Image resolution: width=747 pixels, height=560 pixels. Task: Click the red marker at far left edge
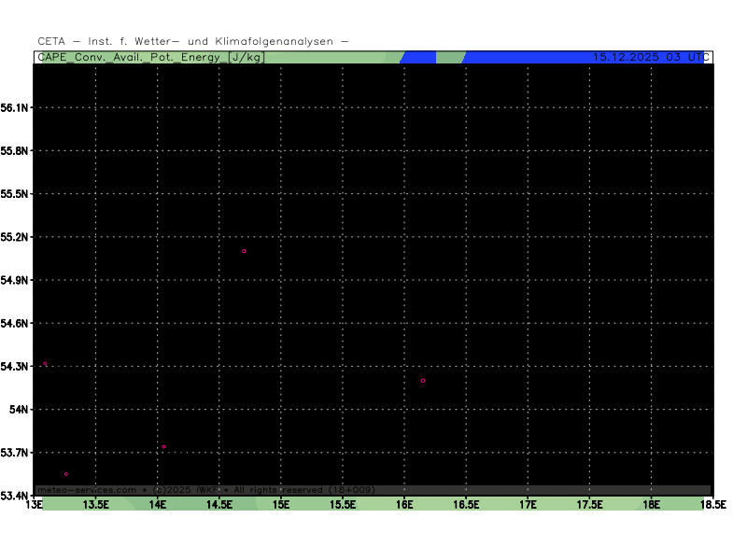click(x=45, y=364)
